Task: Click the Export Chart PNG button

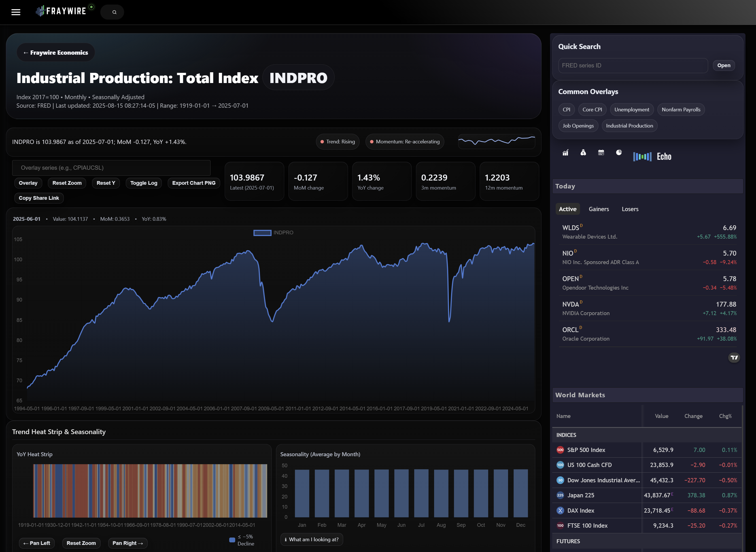Action: click(x=194, y=183)
